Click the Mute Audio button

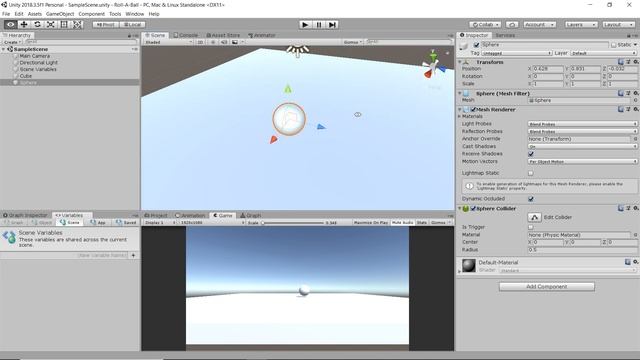coord(402,223)
